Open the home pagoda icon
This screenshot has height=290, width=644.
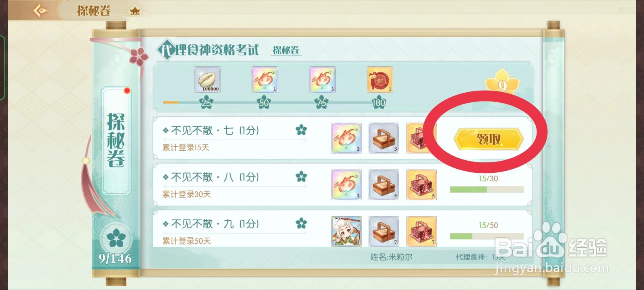click(135, 11)
